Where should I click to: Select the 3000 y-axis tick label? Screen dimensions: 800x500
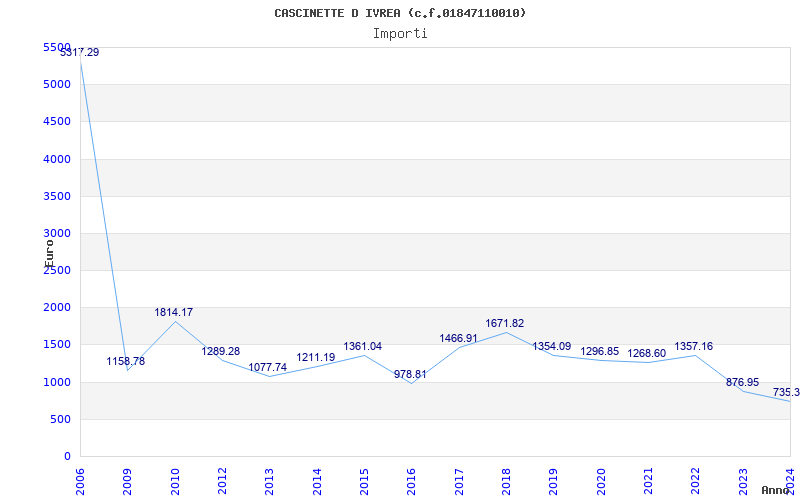pos(57,233)
